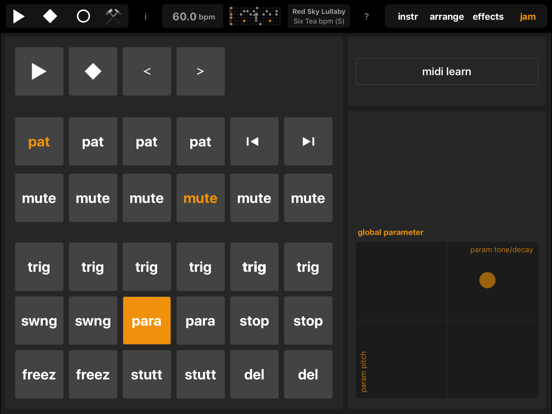Viewport: 552px width, 414px height.
Task: Select the orange highlighted pat pad
Action: click(x=39, y=142)
